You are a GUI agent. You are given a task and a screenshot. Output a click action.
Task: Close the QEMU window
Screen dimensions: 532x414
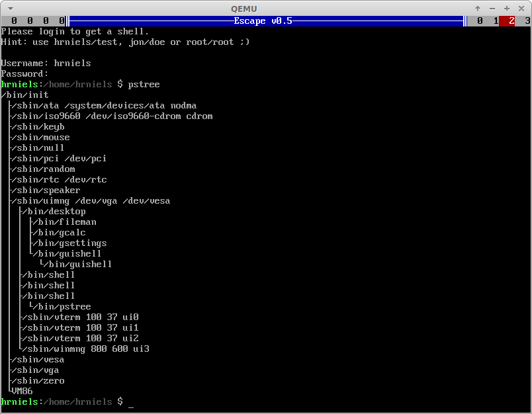521,9
